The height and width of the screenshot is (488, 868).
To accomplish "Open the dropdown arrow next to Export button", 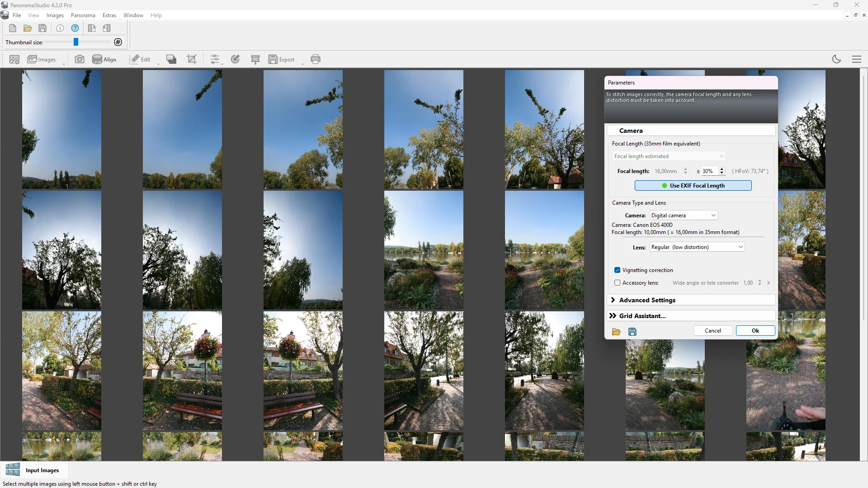I will click(x=302, y=64).
